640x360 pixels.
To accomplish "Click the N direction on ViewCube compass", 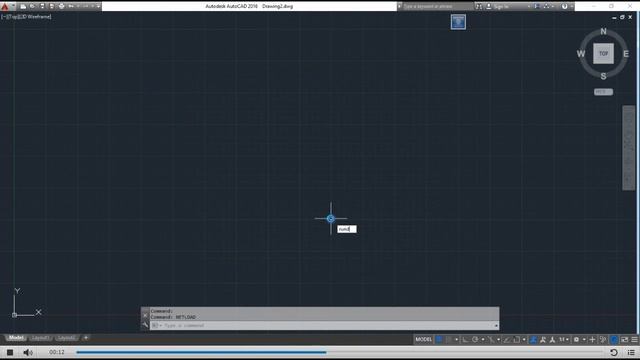I will tap(603, 31).
